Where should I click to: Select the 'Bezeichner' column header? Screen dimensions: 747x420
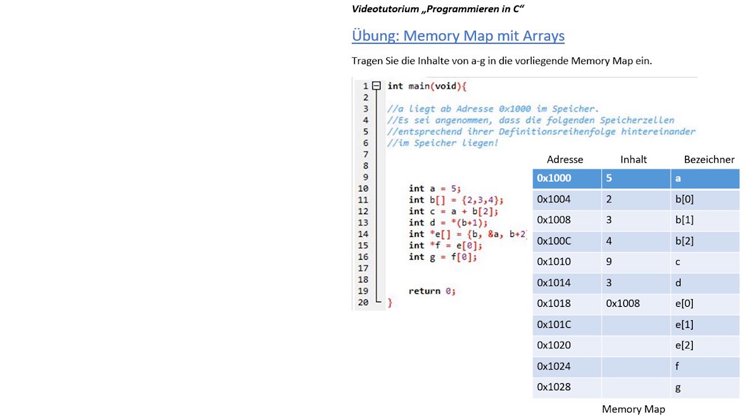708,159
